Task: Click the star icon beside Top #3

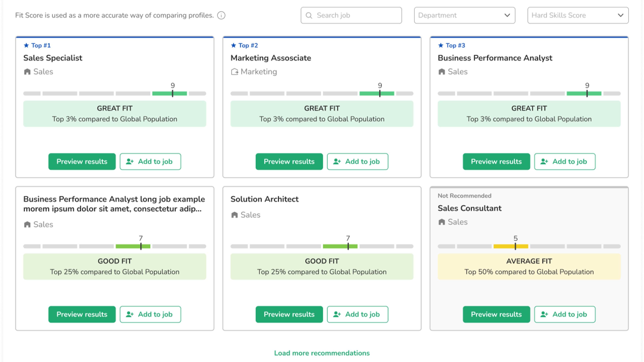Action: 441,45
